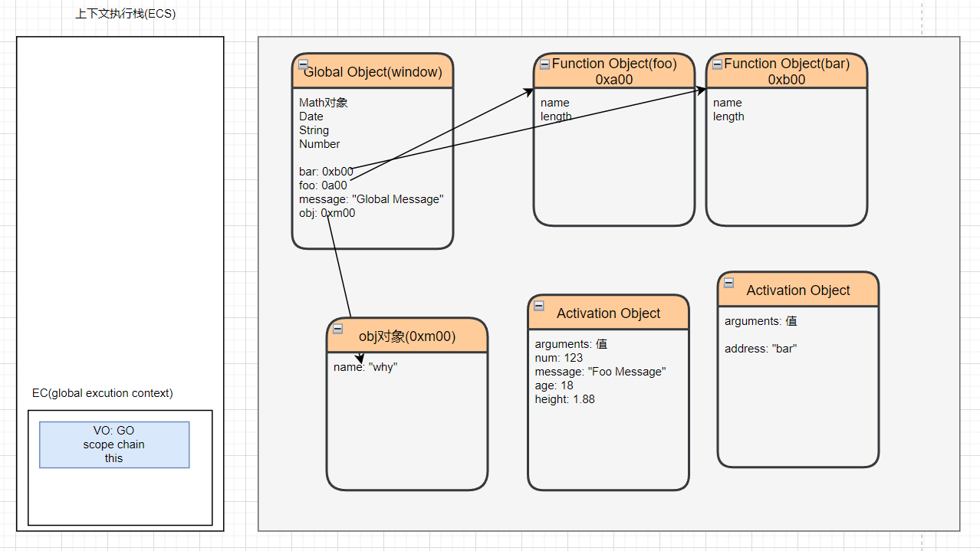Collapse the Global Object(window) container

[x=304, y=65]
